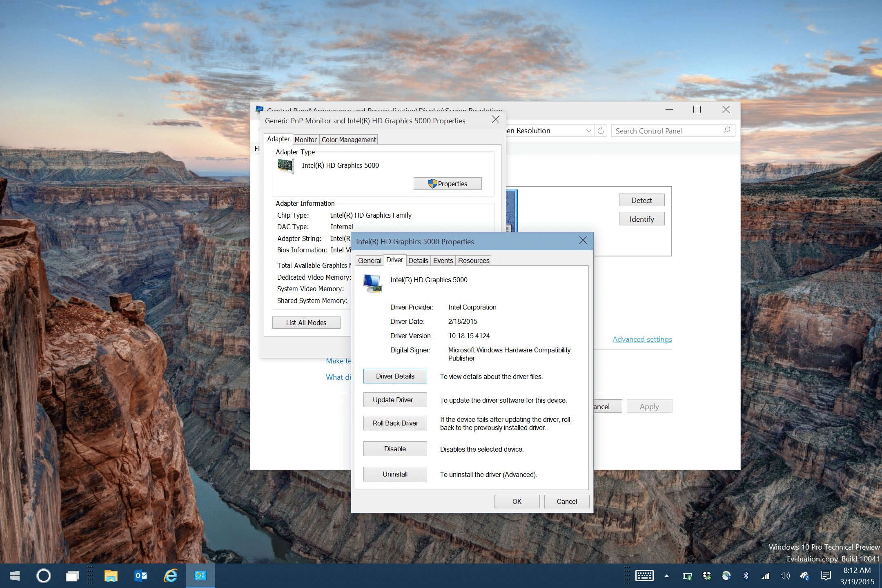Click the Monitor tab in adapter properties
Screen dimensions: 882x588
click(x=303, y=139)
